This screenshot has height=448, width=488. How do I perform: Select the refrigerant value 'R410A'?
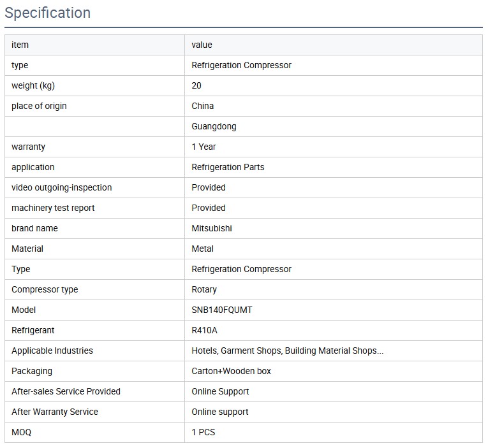click(x=205, y=331)
